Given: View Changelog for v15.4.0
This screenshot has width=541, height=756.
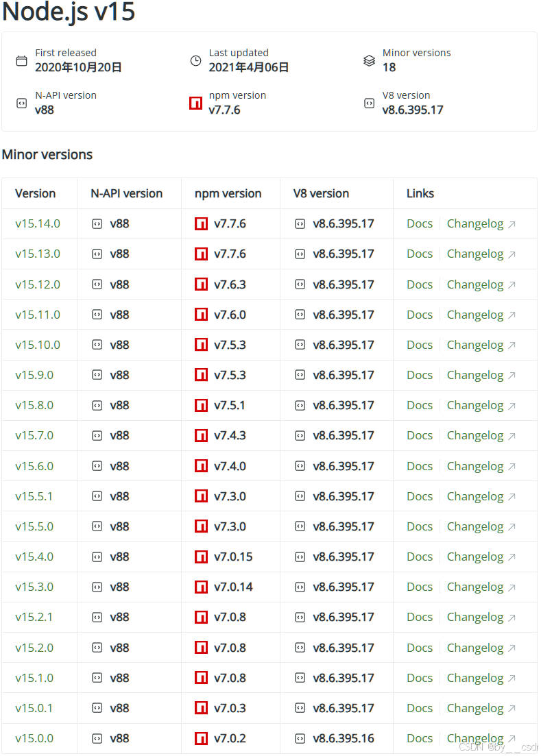Looking at the screenshot, I should point(475,557).
